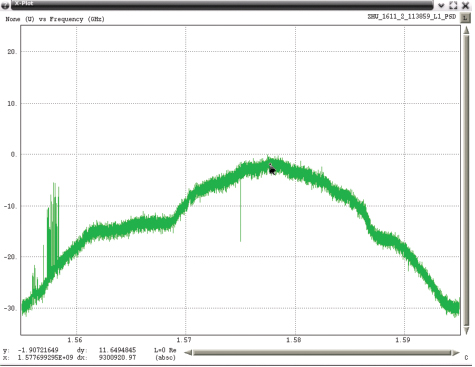Click the (absc) mode label
The width and height of the screenshot is (475, 367).
click(x=165, y=358)
